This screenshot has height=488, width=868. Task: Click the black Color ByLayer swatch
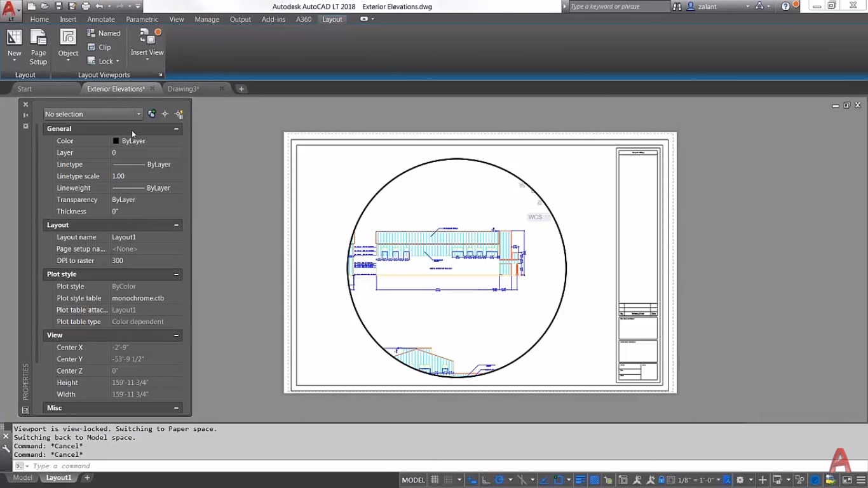pyautogui.click(x=116, y=141)
